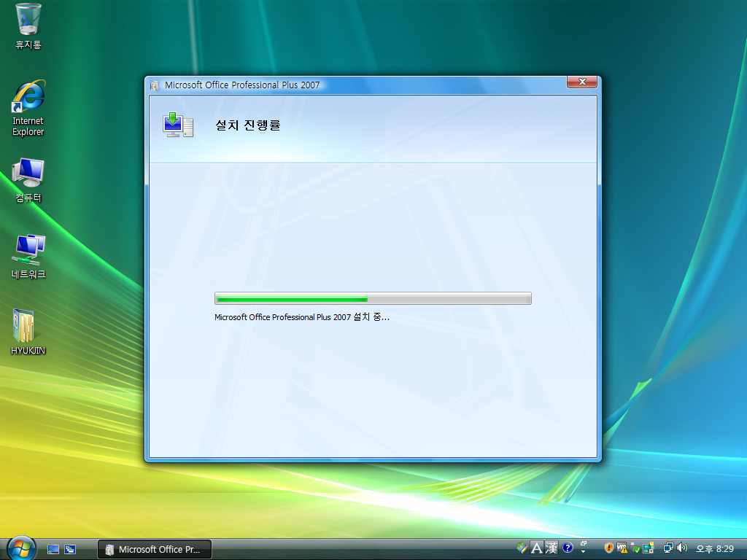Click the Hanja (漢) conversion button
747x560 pixels.
(551, 548)
